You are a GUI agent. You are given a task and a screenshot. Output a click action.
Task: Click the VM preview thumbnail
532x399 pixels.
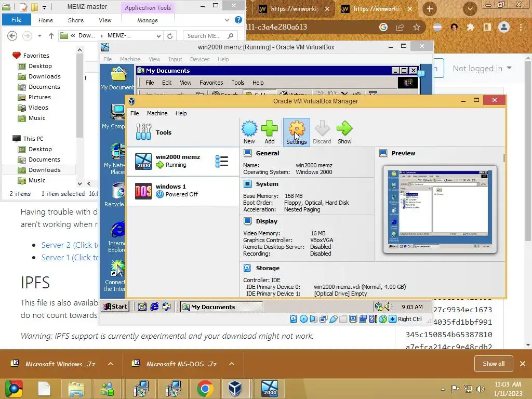click(440, 209)
